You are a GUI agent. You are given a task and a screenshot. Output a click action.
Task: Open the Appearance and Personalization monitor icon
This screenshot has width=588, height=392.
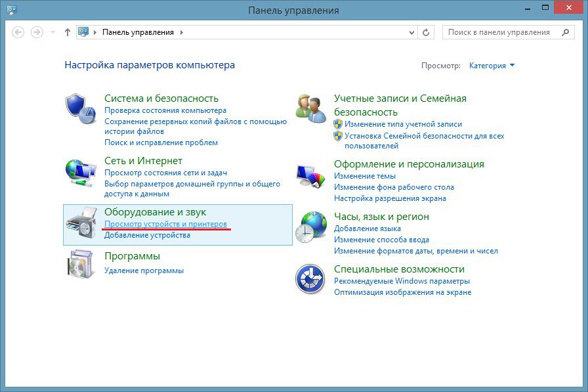pyautogui.click(x=310, y=176)
